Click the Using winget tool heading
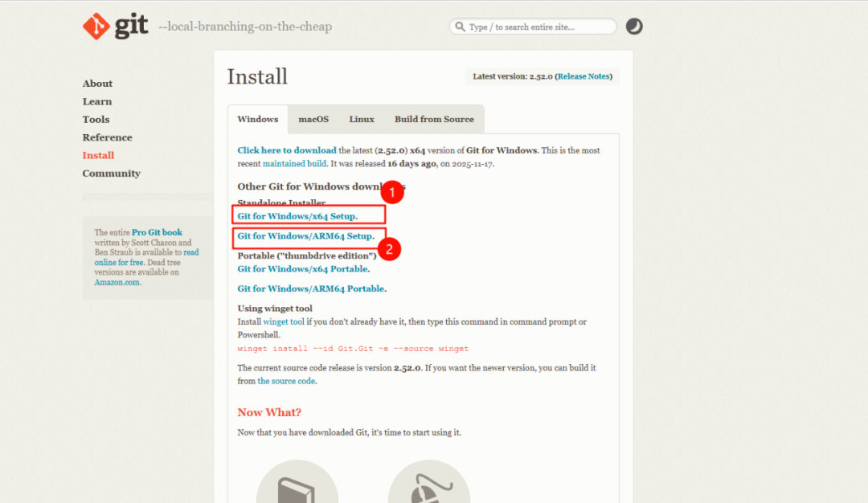The width and height of the screenshot is (868, 503). (275, 309)
